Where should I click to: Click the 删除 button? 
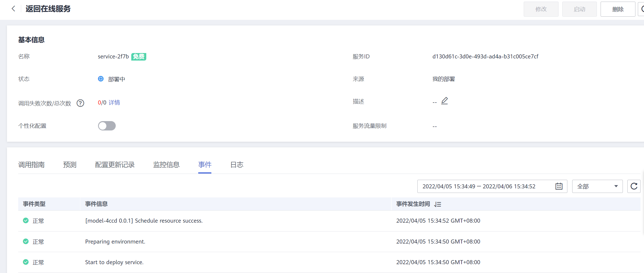(x=618, y=9)
